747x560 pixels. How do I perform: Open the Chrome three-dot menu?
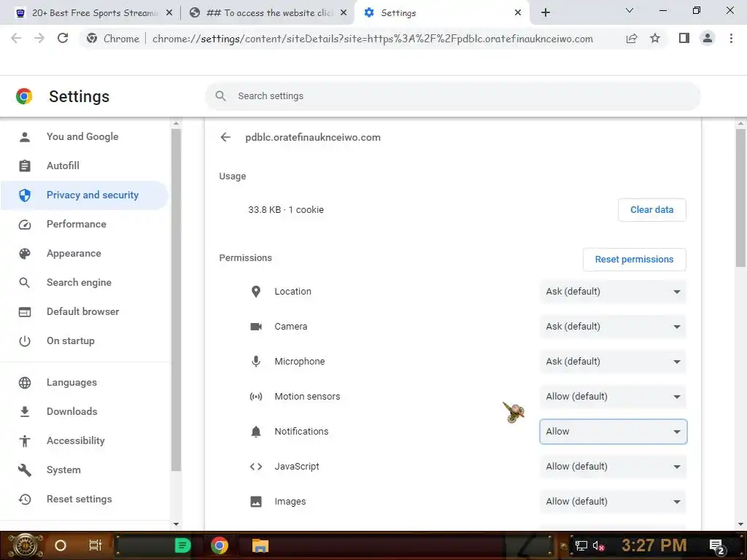pos(731,38)
